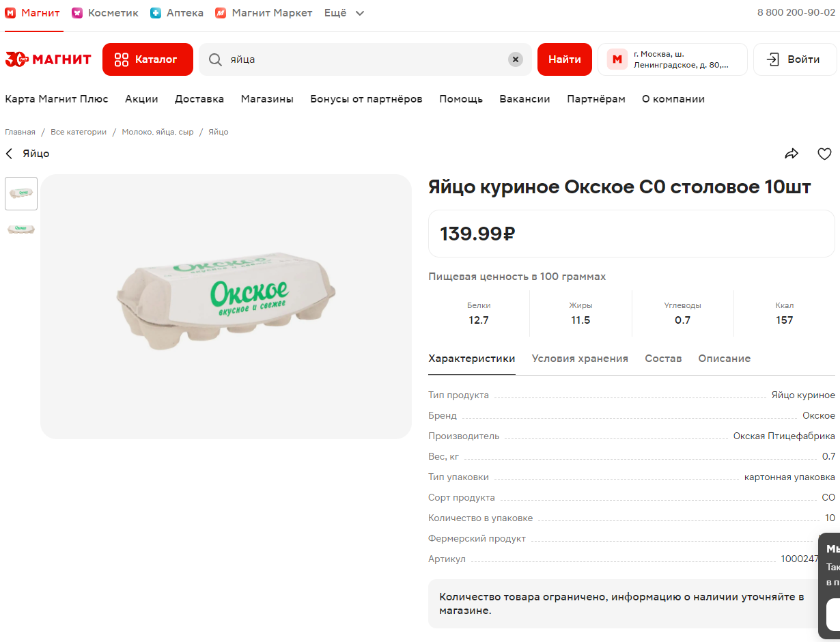Expand the Ещё dropdown menu
The image size is (840, 642).
[x=344, y=13]
